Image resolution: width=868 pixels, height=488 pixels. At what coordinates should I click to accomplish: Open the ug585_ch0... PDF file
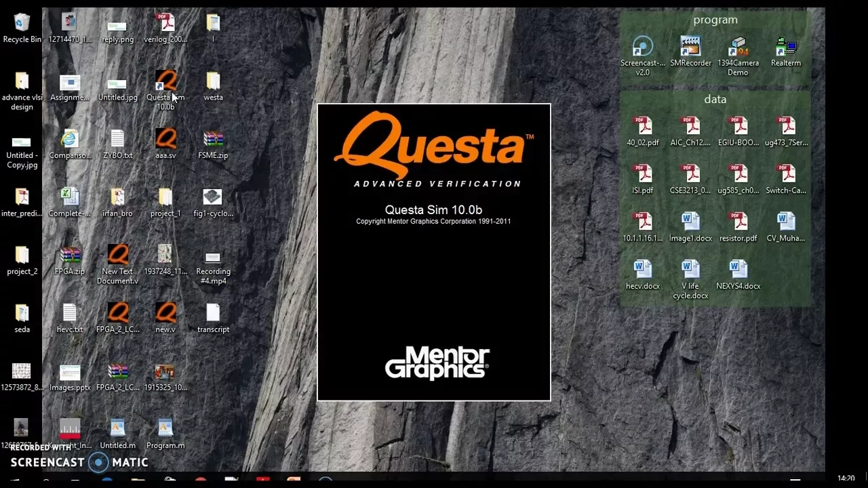coord(738,180)
